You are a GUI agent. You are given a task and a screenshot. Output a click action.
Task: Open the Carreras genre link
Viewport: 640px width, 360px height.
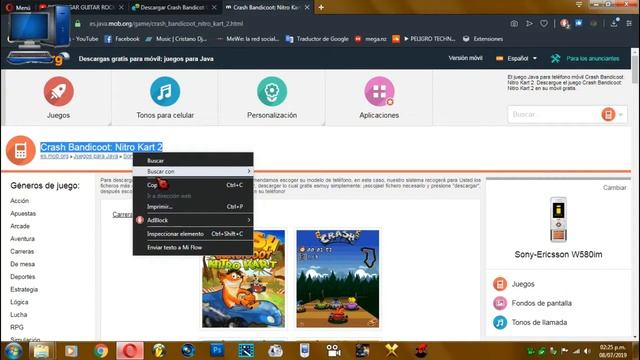coord(22,251)
